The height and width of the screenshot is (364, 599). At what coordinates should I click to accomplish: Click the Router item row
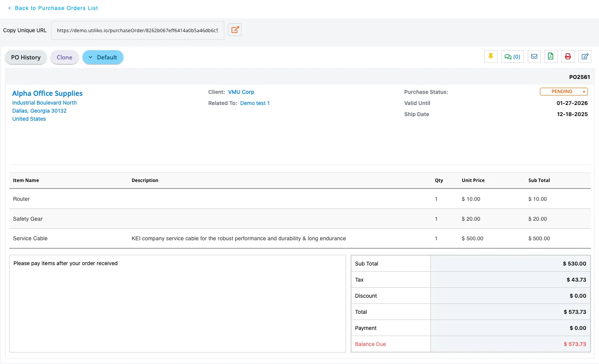pyautogui.click(x=21, y=199)
